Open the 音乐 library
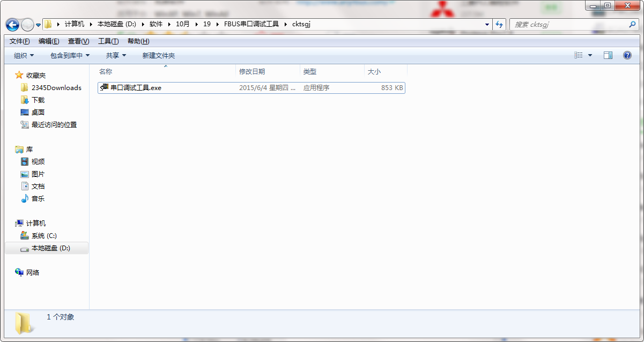Viewport: 644px width, 342px height. click(x=38, y=198)
